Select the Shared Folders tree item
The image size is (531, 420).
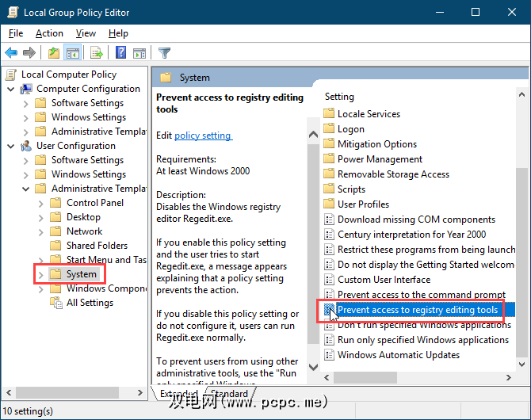coord(97,246)
